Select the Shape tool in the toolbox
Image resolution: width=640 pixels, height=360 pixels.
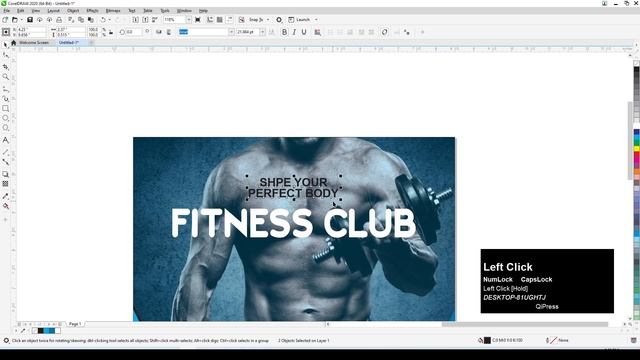pyautogui.click(x=6, y=55)
